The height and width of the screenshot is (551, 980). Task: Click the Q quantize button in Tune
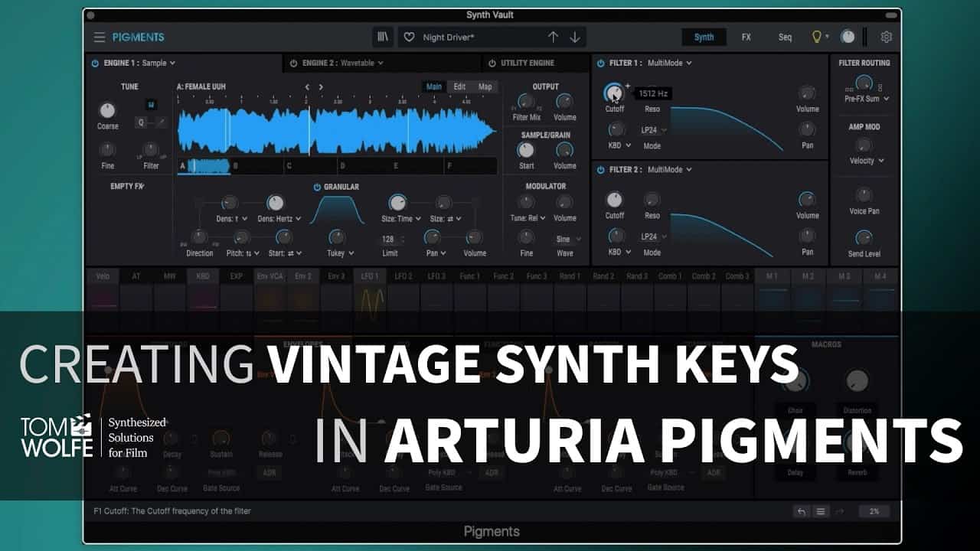(142, 122)
